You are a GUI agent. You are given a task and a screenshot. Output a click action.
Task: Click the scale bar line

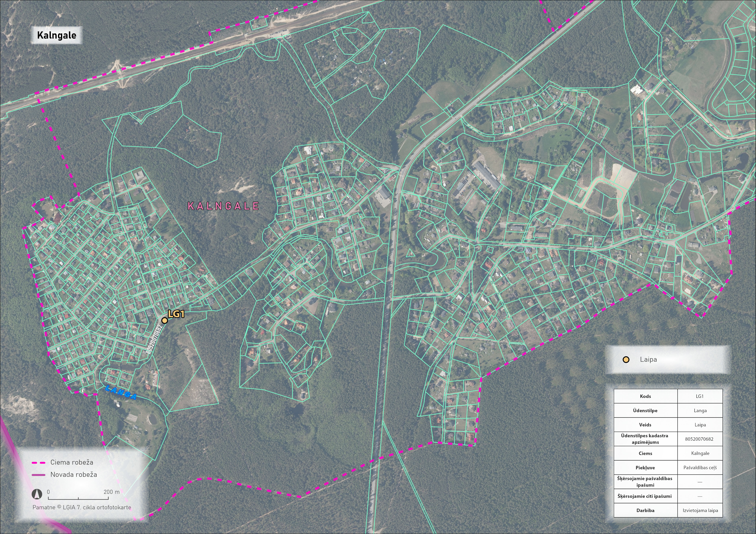click(x=78, y=499)
